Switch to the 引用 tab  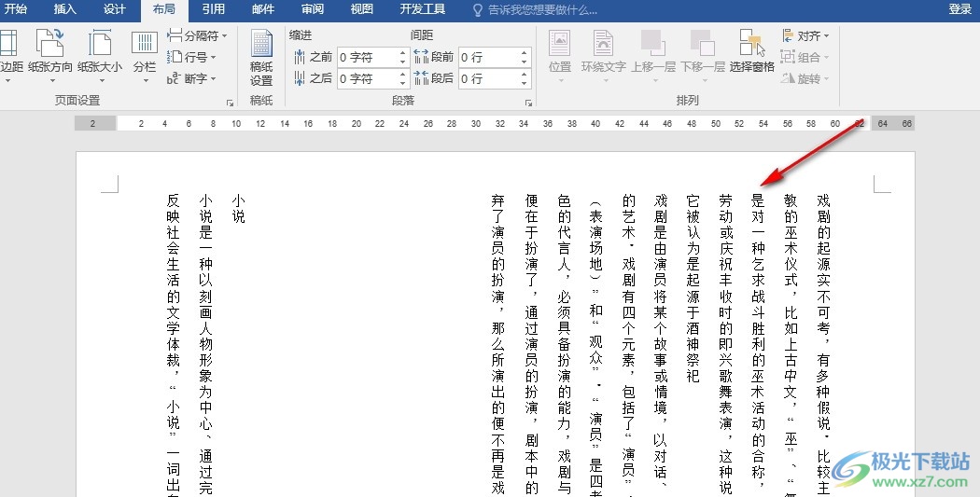pyautogui.click(x=213, y=9)
